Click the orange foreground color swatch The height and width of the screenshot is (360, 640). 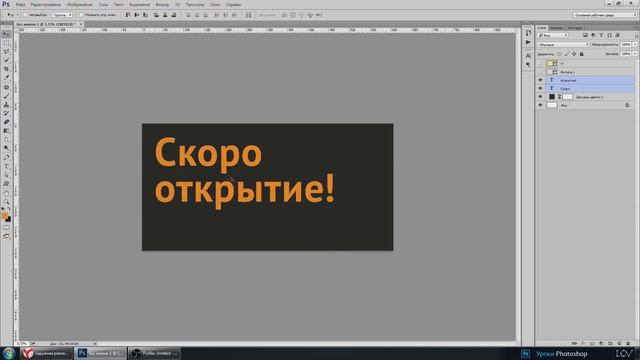coord(4,216)
